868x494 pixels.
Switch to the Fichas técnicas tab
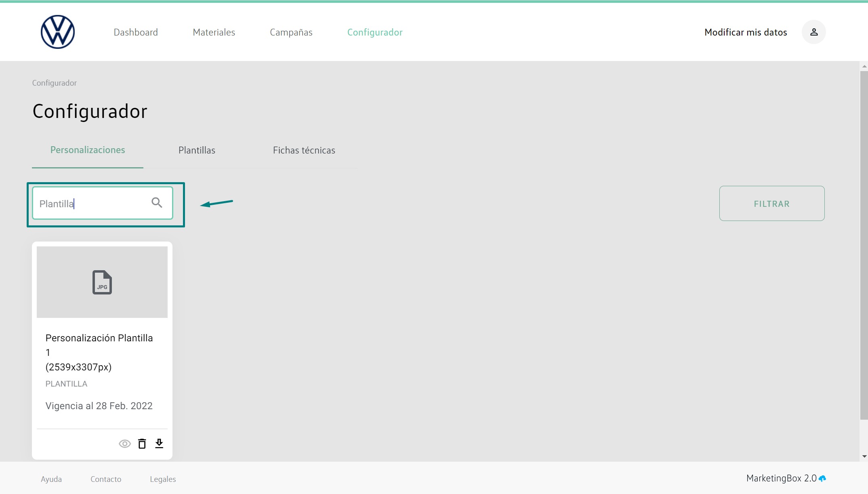pos(304,150)
